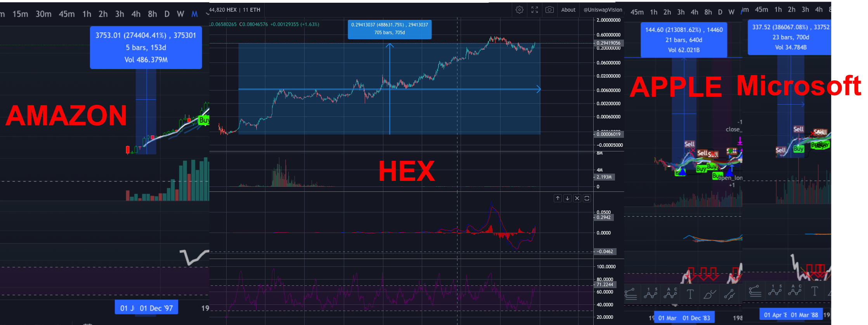Click the "01 Dec '97" date label

tap(156, 308)
